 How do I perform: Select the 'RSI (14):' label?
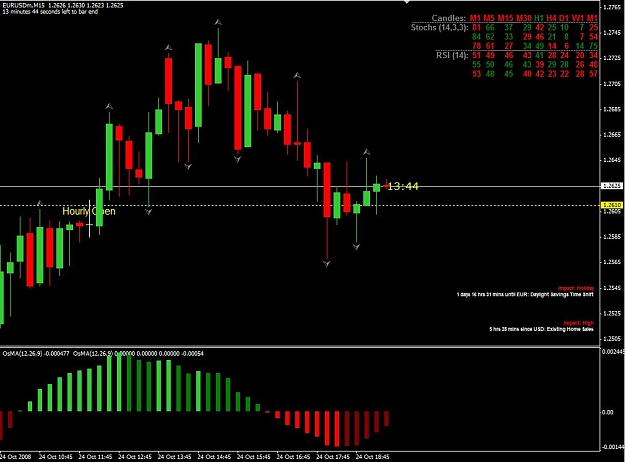(x=452, y=55)
